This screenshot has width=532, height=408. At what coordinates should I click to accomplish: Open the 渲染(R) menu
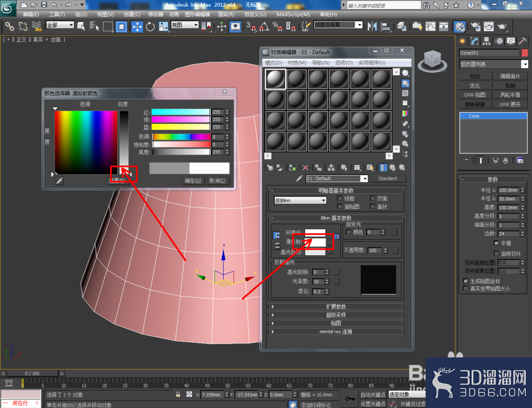226,14
